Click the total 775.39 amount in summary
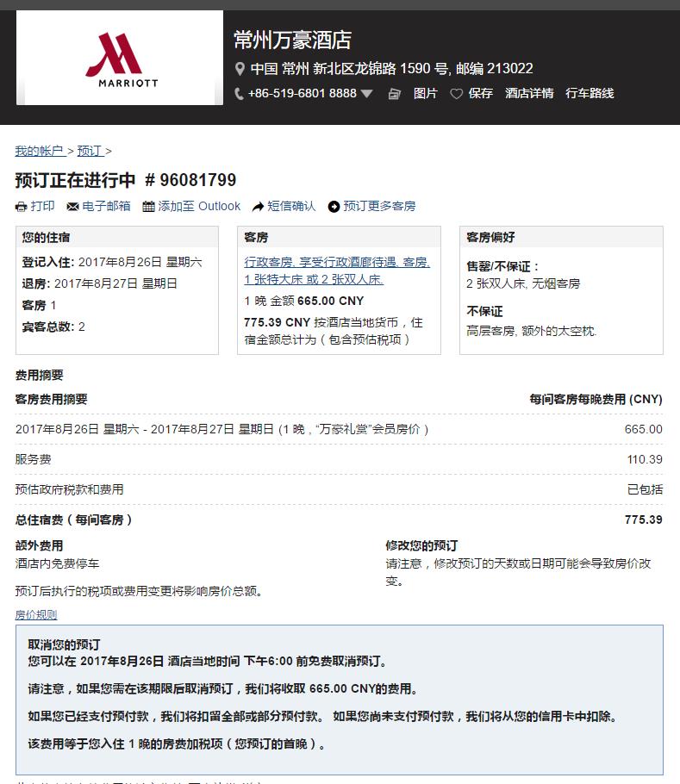This screenshot has height=784, width=680. point(644,520)
